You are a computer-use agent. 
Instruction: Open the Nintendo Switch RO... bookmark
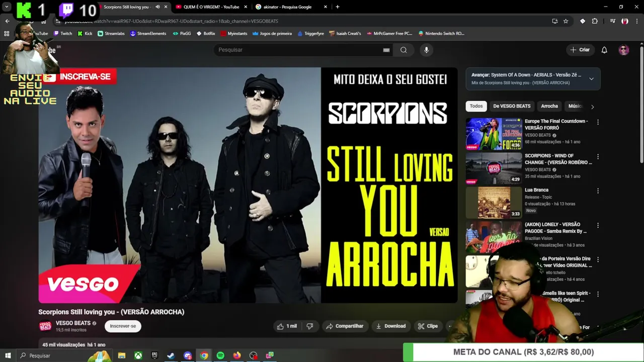click(441, 34)
